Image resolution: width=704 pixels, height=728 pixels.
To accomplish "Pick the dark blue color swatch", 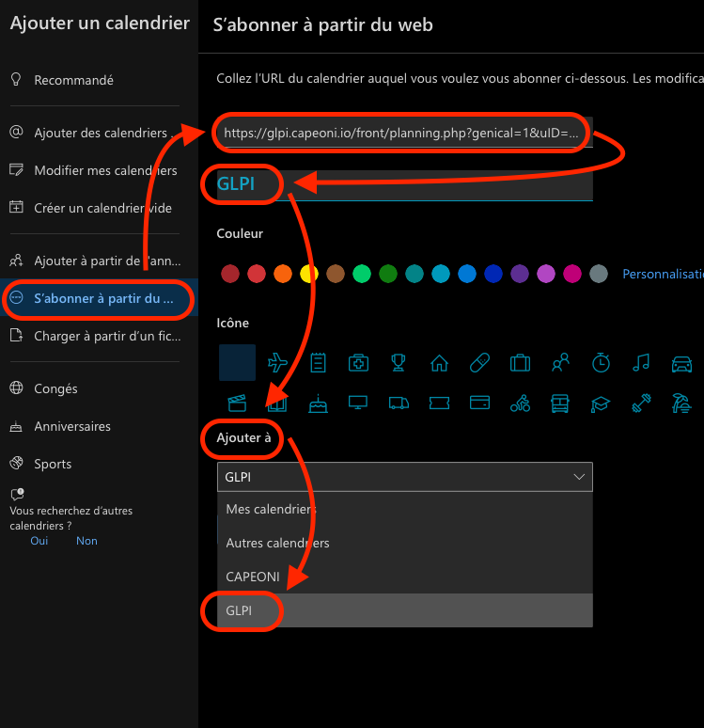I will [x=493, y=274].
